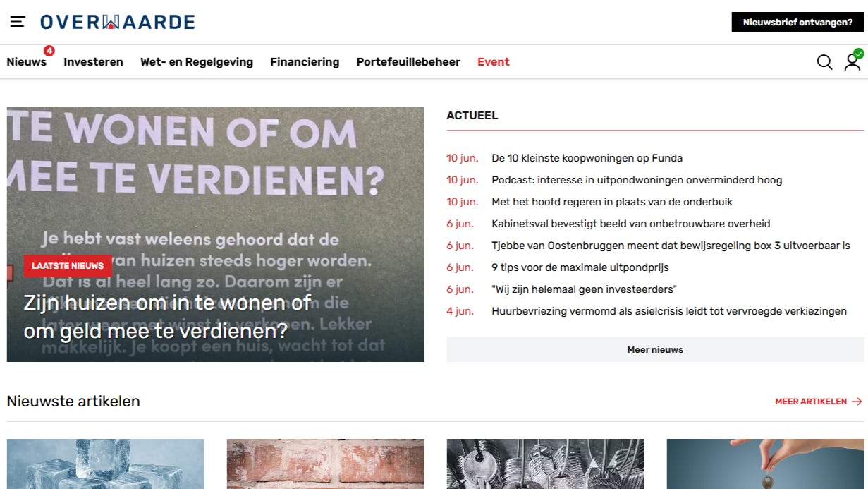Viewport: 868px width, 489px height.
Task: Click the LAATSTE NIEUWS label on the hero
Action: click(68, 266)
